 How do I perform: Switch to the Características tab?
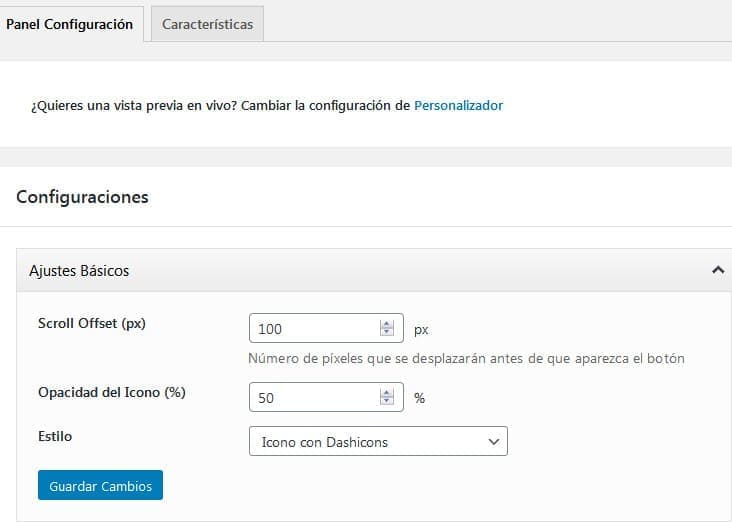208,24
